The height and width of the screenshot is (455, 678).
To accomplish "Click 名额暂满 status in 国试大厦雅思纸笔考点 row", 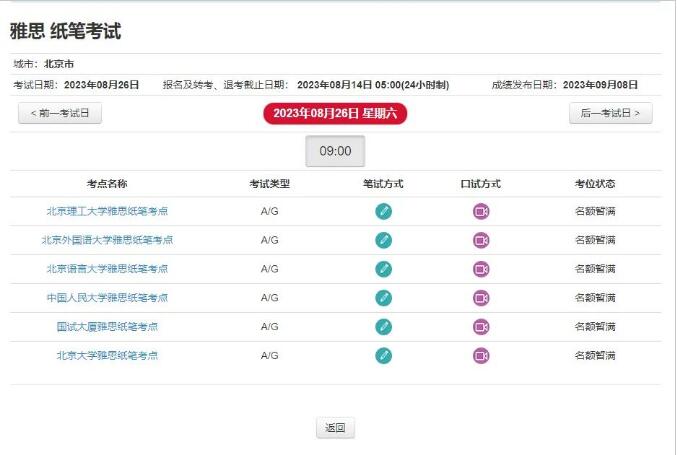I will coord(595,327).
